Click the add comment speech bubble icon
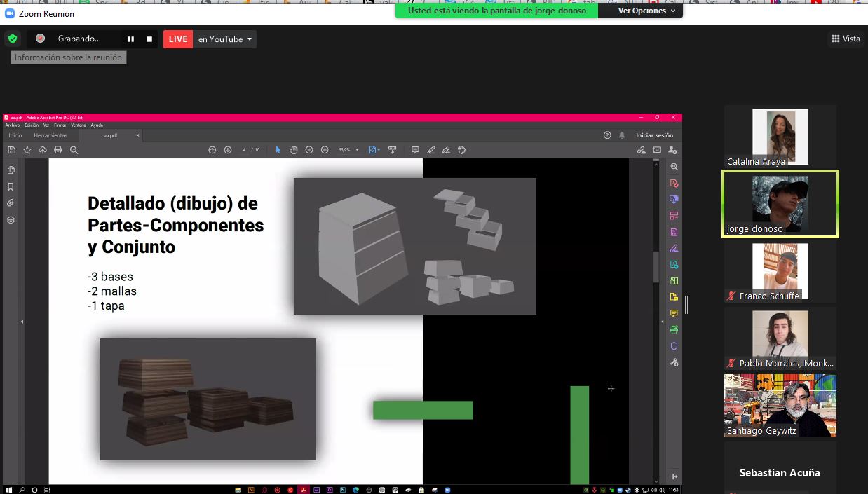 (415, 150)
